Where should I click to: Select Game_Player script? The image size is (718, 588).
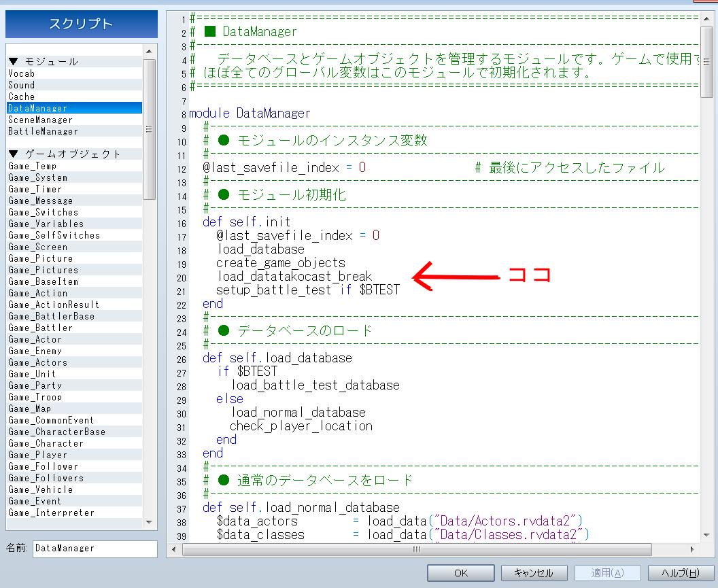[75, 455]
